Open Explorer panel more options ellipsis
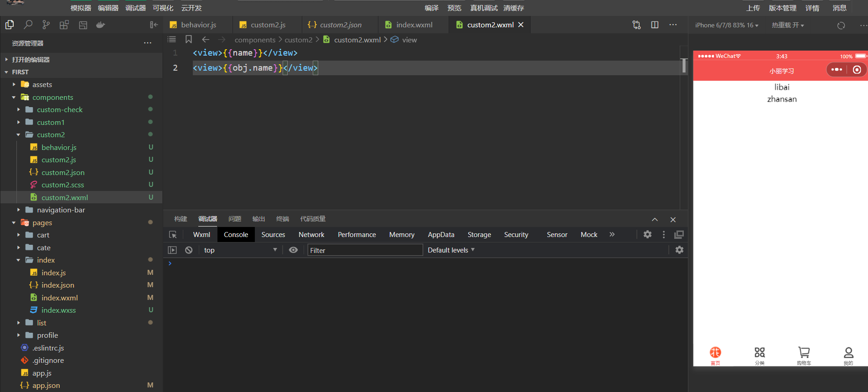Image resolution: width=868 pixels, height=392 pixels. (x=148, y=43)
